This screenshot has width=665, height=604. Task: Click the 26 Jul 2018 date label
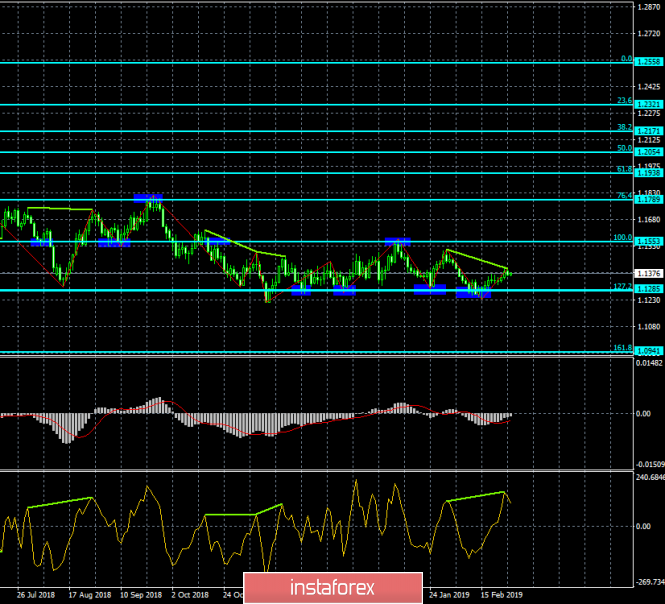click(36, 595)
